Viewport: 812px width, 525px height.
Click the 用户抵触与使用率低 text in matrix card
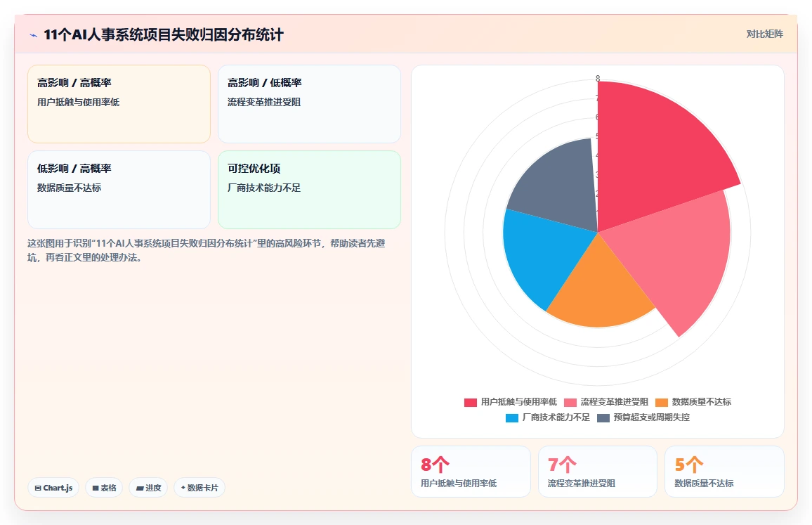pyautogui.click(x=78, y=102)
